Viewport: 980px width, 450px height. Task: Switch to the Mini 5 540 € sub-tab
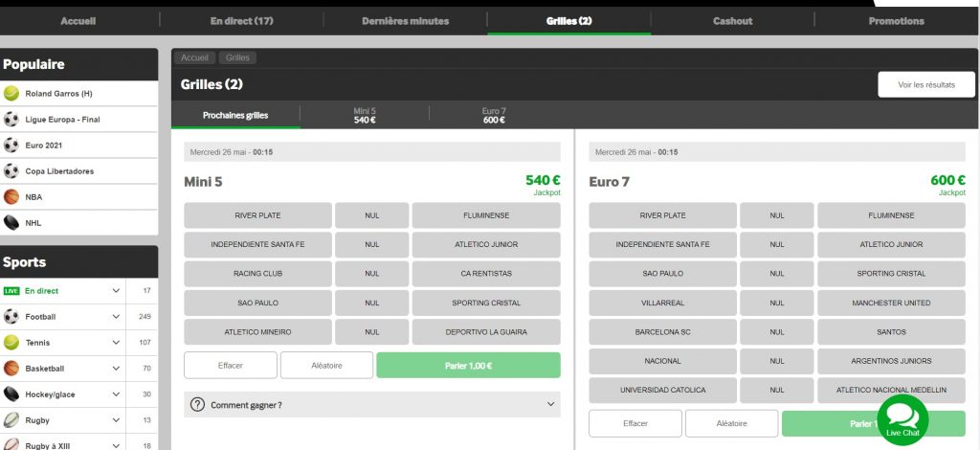point(365,115)
